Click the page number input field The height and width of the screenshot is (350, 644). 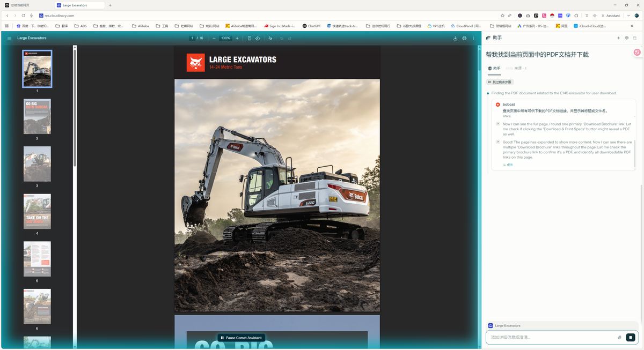tap(192, 38)
